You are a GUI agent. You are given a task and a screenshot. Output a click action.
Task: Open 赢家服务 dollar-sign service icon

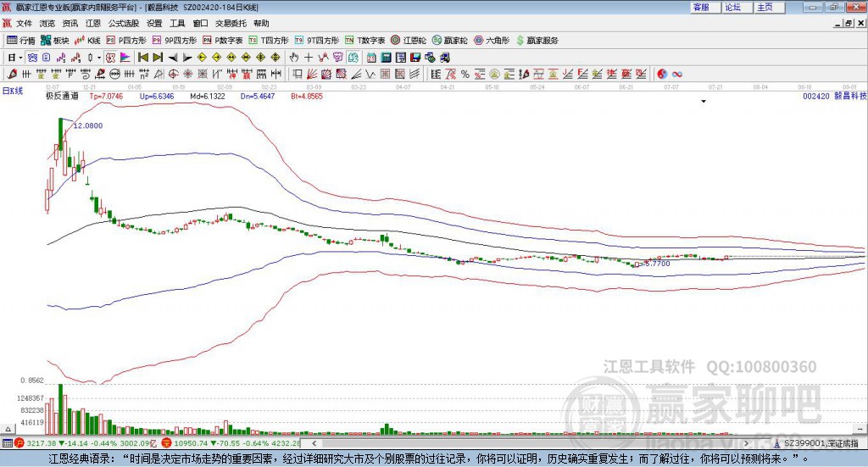pyautogui.click(x=537, y=41)
